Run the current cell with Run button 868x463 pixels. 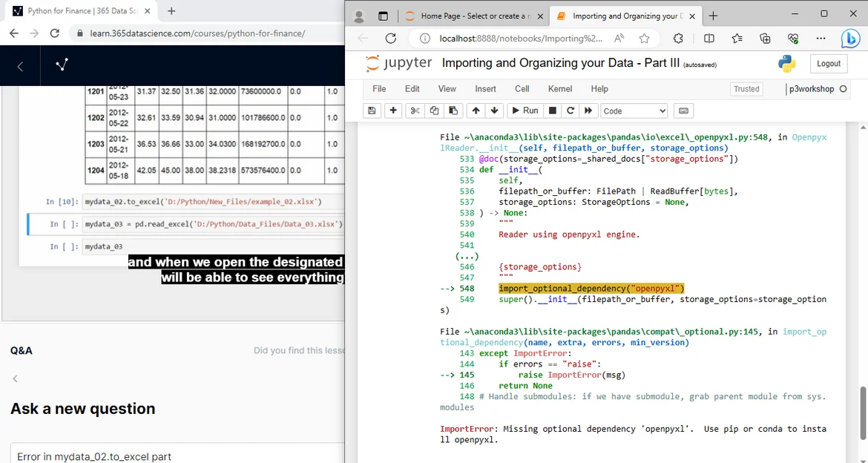point(524,111)
